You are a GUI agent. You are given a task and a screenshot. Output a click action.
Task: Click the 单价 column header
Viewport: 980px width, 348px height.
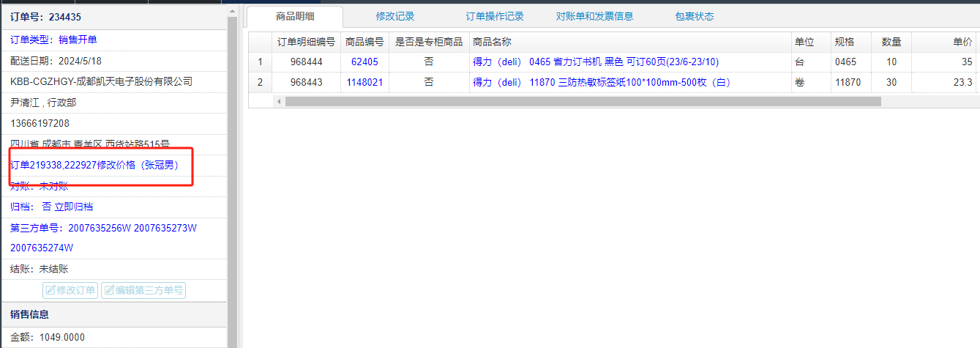tap(946, 42)
